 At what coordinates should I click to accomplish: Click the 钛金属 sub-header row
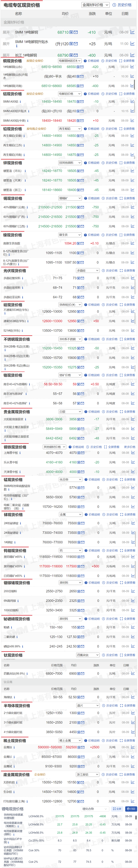[x=69, y=682]
